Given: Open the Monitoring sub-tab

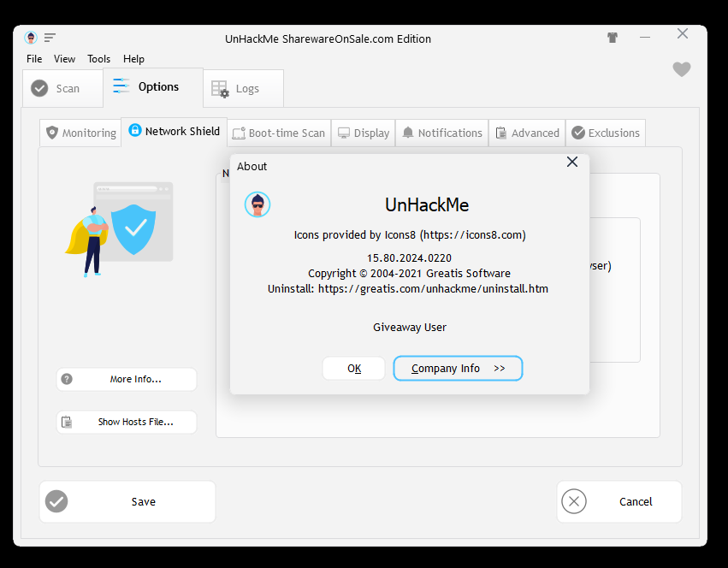Looking at the screenshot, I should click(x=80, y=133).
